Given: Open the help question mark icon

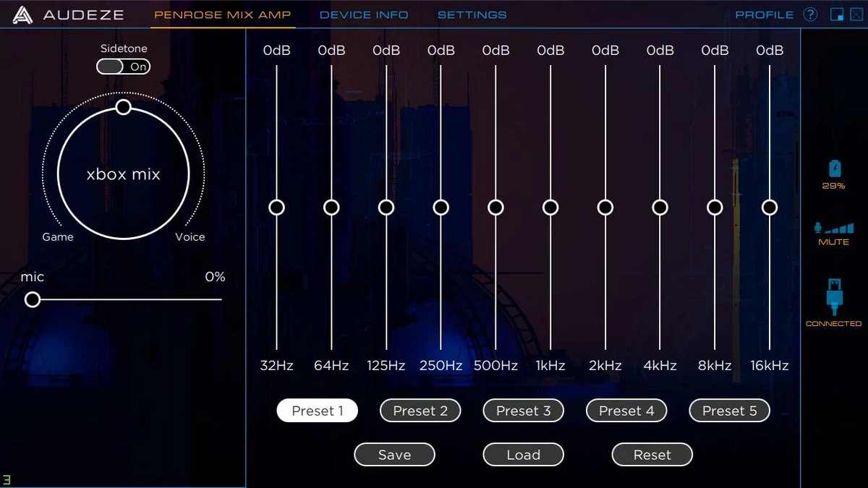Looking at the screenshot, I should click(810, 14).
